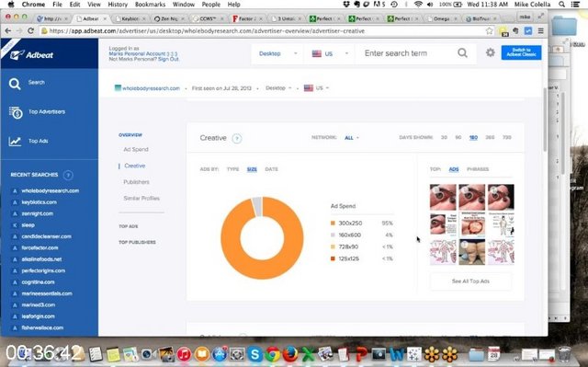Open the US country dropdown in header
This screenshot has width=588, height=367.
[330, 53]
